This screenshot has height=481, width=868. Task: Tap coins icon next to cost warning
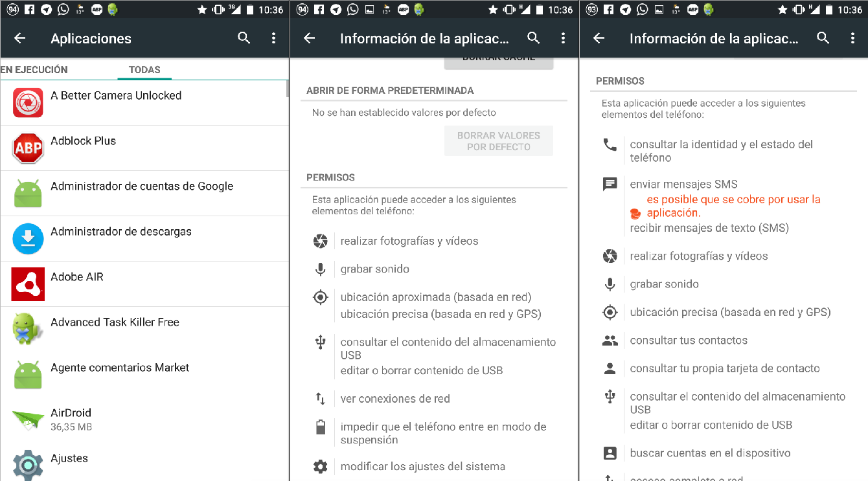[635, 213]
